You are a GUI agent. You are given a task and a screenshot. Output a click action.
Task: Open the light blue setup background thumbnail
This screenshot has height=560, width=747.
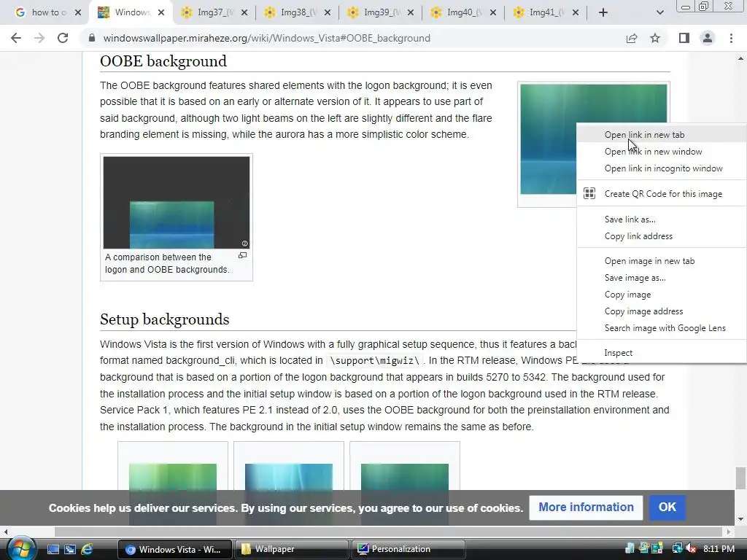point(289,477)
